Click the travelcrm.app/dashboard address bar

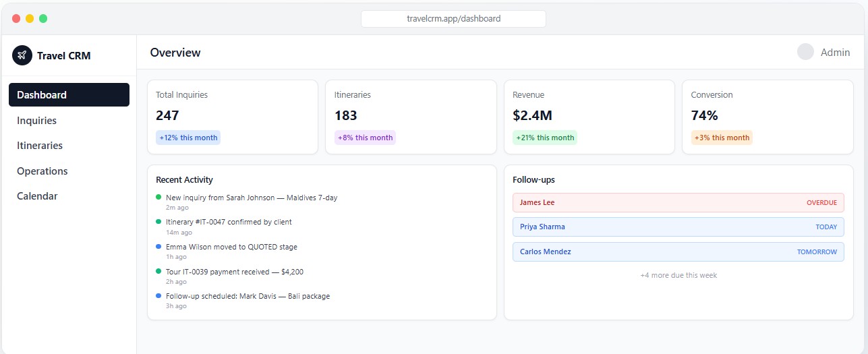[453, 19]
